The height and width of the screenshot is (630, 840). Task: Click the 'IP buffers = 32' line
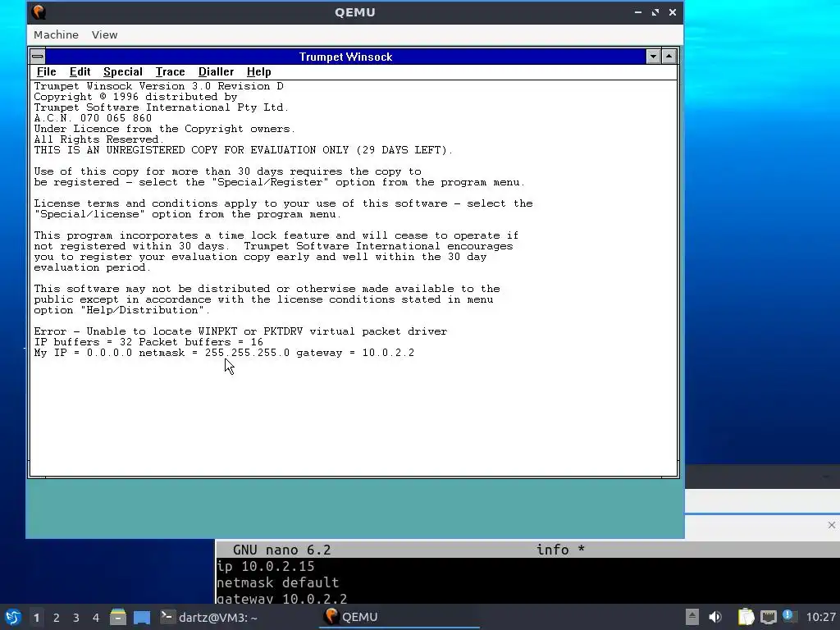click(x=148, y=342)
